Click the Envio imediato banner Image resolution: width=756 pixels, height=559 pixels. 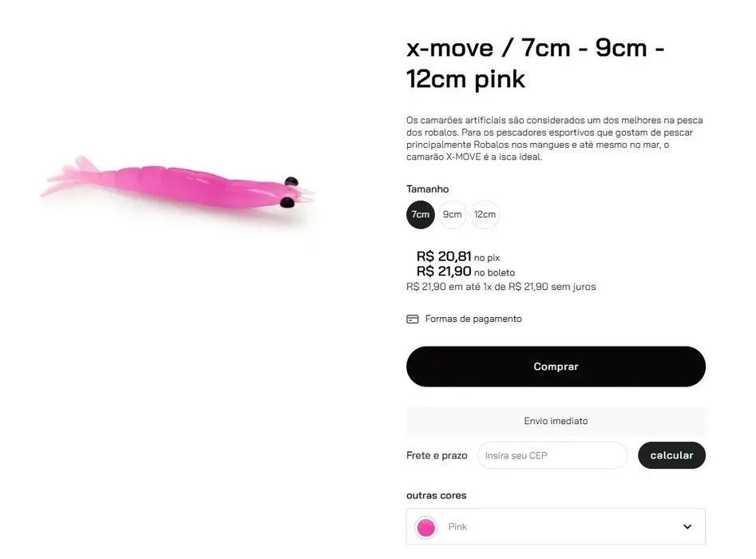click(556, 421)
